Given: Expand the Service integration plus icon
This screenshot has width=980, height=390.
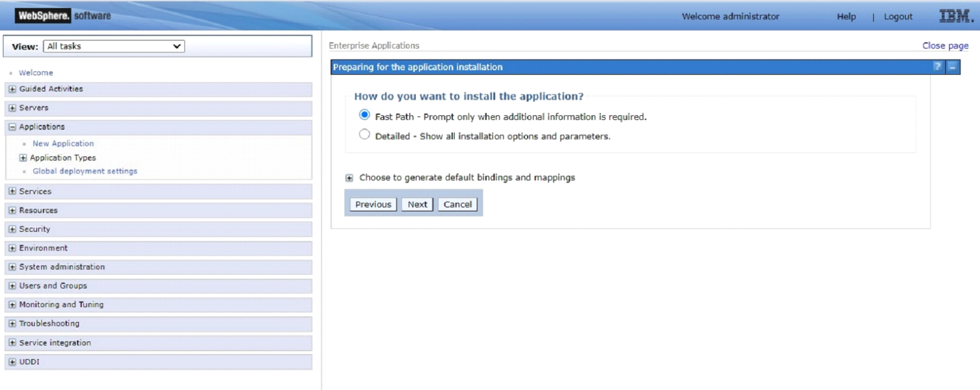Looking at the screenshot, I should pyautogui.click(x=12, y=342).
